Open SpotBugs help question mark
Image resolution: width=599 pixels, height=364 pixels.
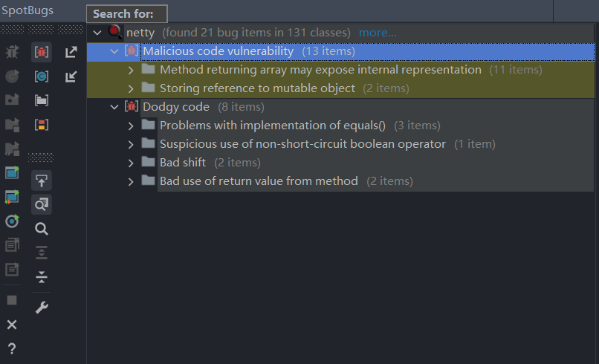point(12,348)
